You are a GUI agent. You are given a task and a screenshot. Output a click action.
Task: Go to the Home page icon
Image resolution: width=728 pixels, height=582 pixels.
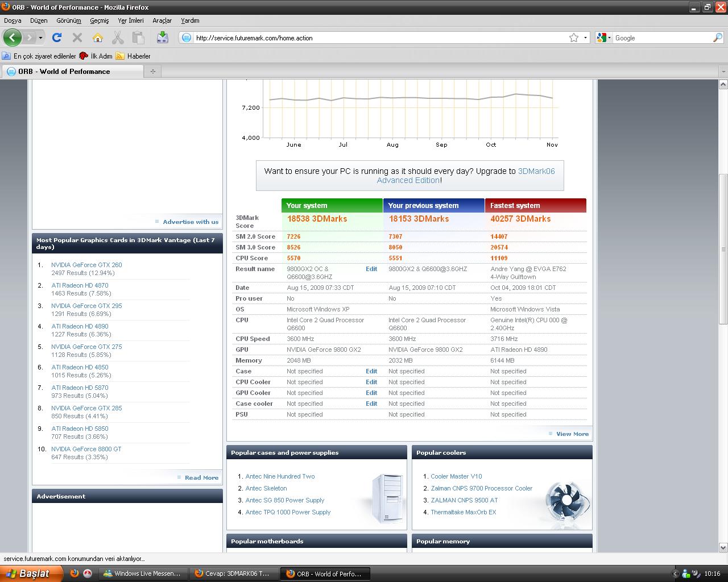coord(98,38)
